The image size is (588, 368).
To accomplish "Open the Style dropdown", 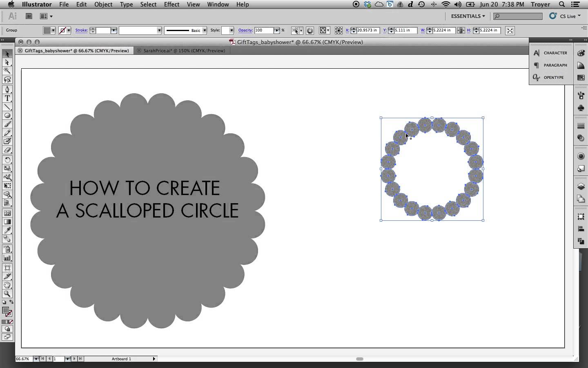I will (x=227, y=30).
